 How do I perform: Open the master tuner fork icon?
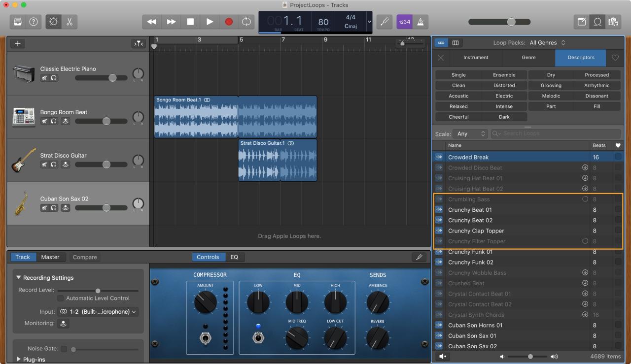pyautogui.click(x=385, y=22)
